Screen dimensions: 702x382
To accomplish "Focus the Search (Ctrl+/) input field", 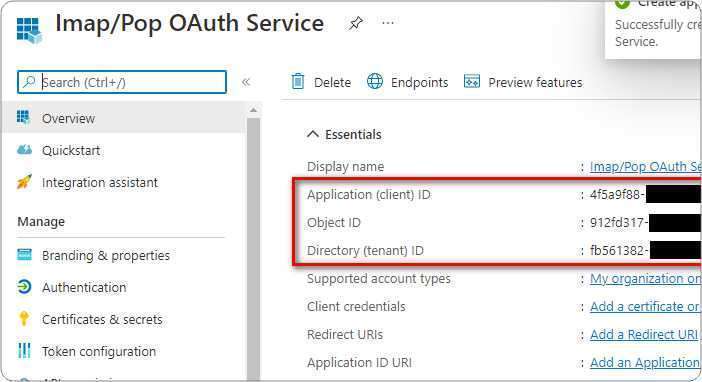I will point(122,82).
